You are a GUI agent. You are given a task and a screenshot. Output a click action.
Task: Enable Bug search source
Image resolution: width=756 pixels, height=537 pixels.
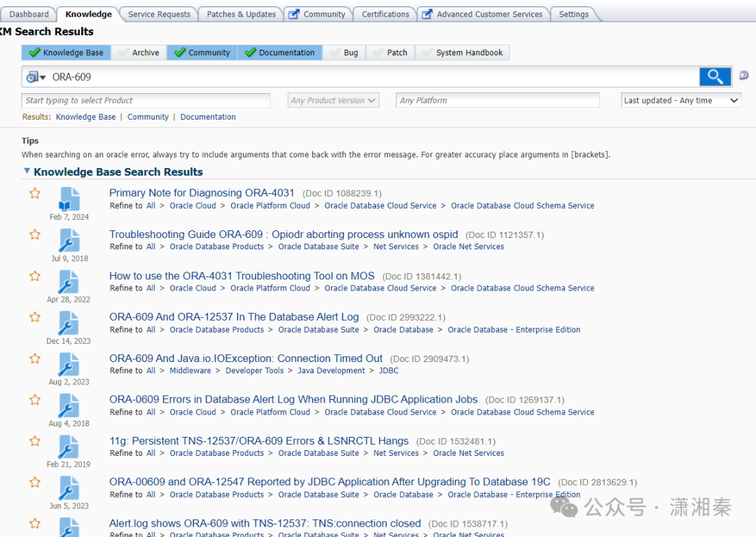(x=344, y=53)
